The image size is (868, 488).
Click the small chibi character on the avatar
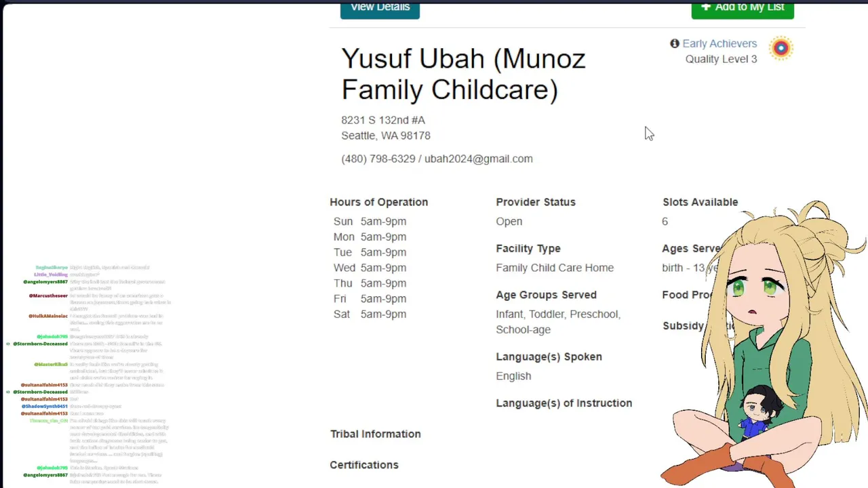coord(758,412)
